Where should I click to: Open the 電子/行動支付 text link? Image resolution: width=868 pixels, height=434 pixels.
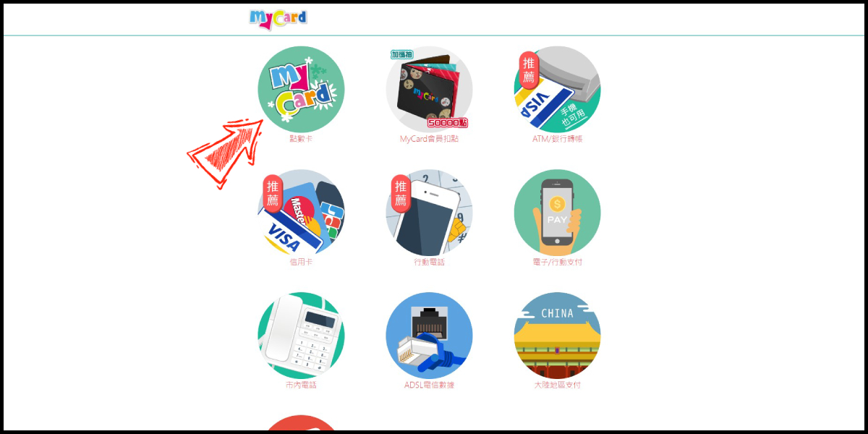(557, 262)
